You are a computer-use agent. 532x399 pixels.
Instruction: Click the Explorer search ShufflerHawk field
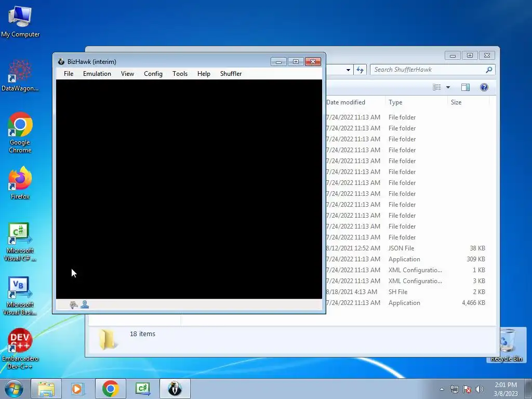point(428,70)
